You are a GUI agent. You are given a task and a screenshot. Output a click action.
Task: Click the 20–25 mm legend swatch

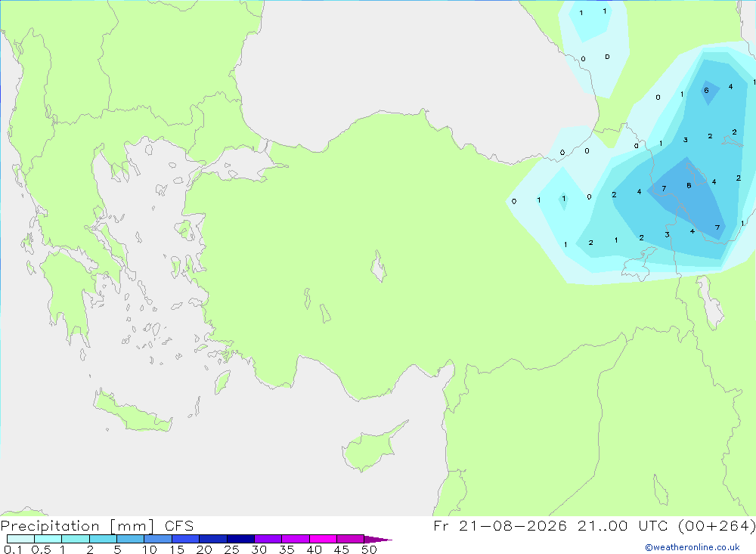tap(212, 539)
